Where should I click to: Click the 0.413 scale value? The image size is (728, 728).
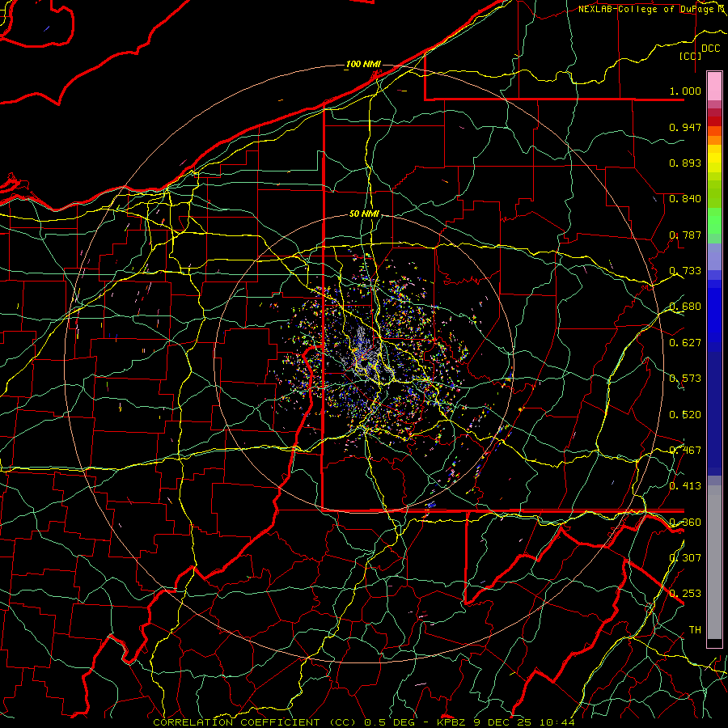(x=685, y=486)
